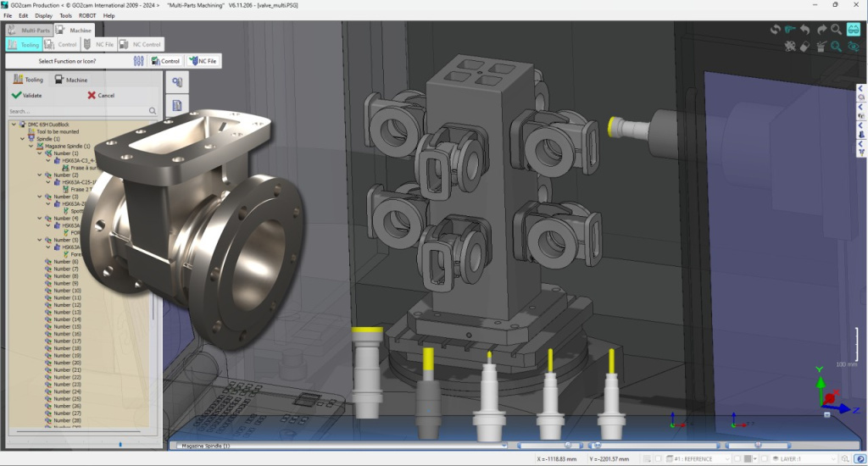Screen dimensions: 868x466
Task: Click the Validate button
Action: click(x=27, y=95)
